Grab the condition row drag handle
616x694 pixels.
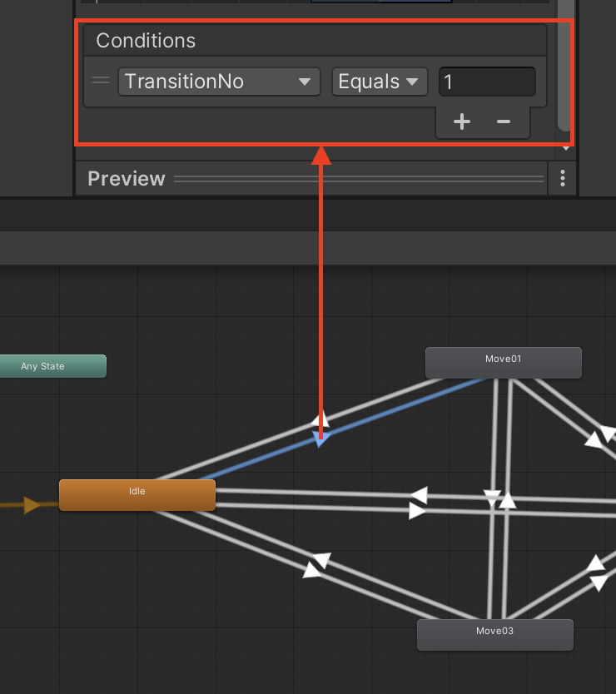point(101,81)
